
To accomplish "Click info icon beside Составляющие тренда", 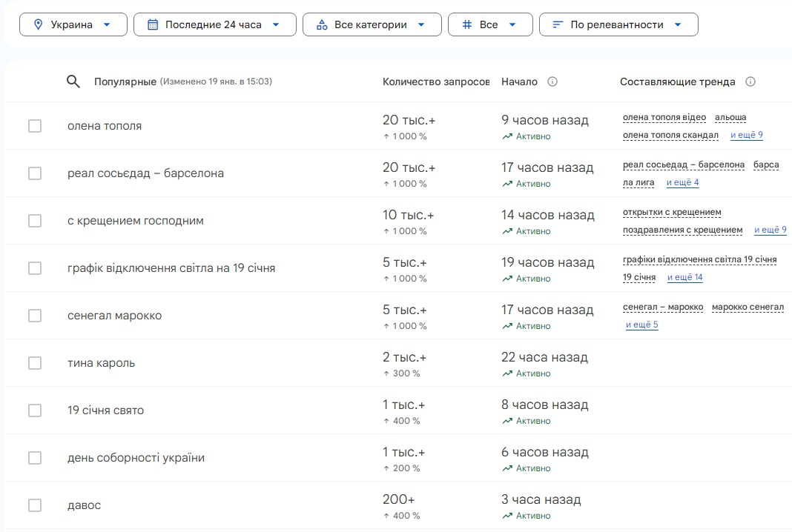I will pyautogui.click(x=750, y=82).
